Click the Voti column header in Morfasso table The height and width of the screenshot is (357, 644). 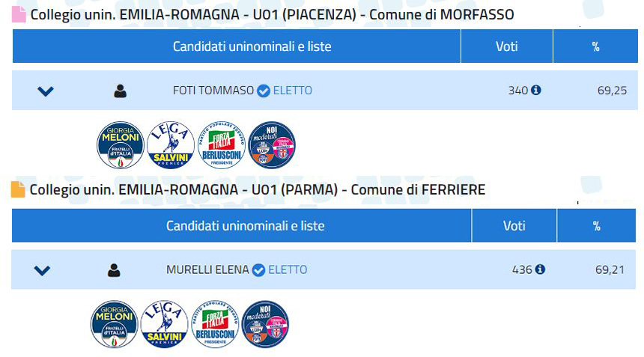point(507,46)
